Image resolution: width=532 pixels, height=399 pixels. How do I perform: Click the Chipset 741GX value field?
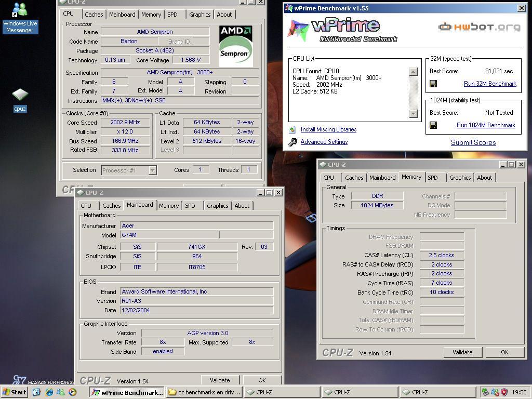(197, 247)
